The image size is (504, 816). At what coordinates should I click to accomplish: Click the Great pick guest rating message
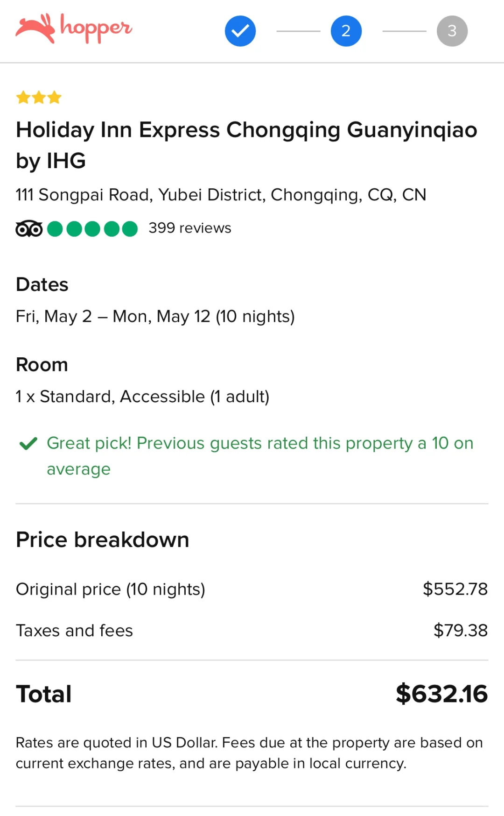tap(259, 455)
